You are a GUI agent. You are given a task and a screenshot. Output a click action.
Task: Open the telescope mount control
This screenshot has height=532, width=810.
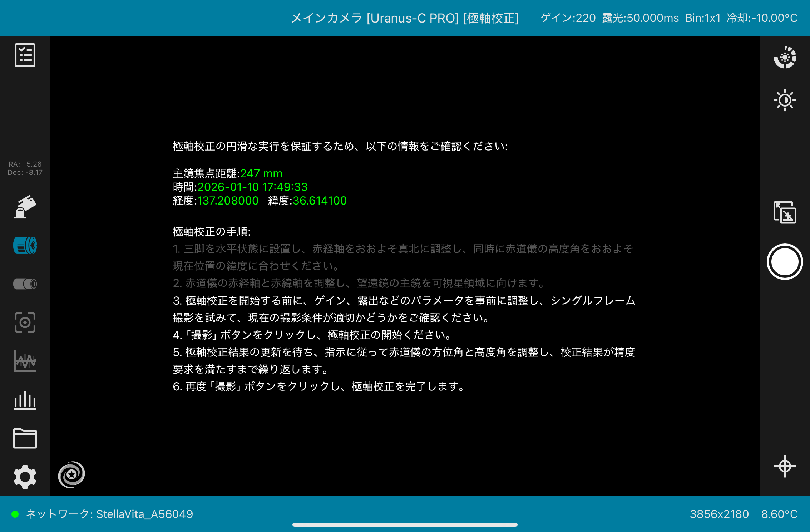25,207
